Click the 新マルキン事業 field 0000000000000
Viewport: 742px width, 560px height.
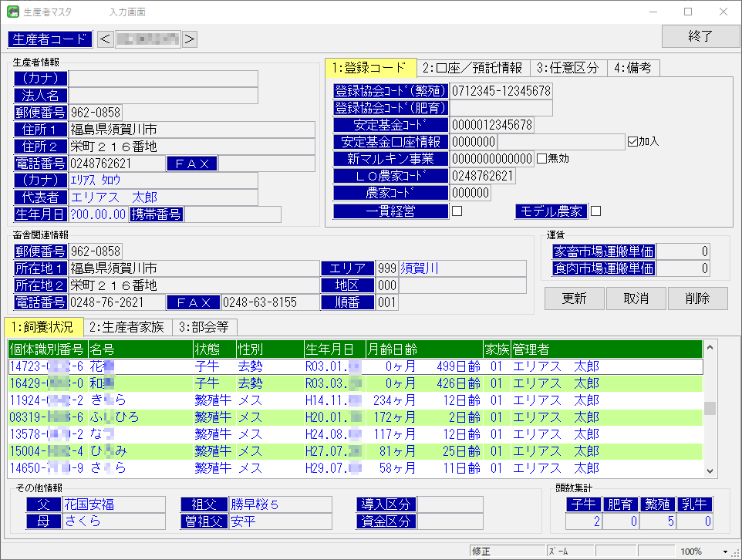click(492, 159)
